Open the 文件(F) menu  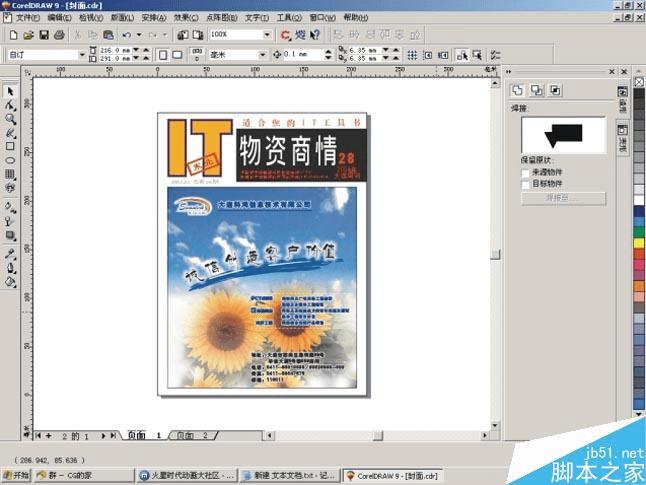28,18
